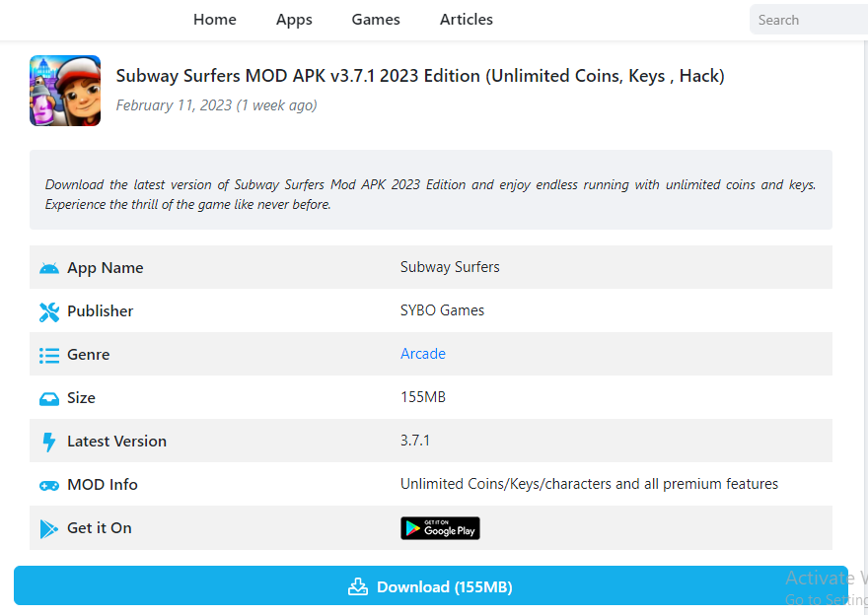The width and height of the screenshot is (868, 615).
Task: Focus the Search input field
Action: pyautogui.click(x=809, y=20)
